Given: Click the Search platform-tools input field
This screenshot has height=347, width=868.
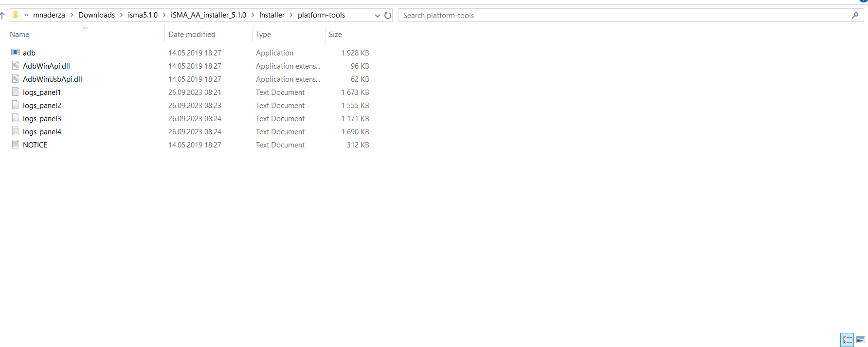Looking at the screenshot, I should [x=623, y=16].
